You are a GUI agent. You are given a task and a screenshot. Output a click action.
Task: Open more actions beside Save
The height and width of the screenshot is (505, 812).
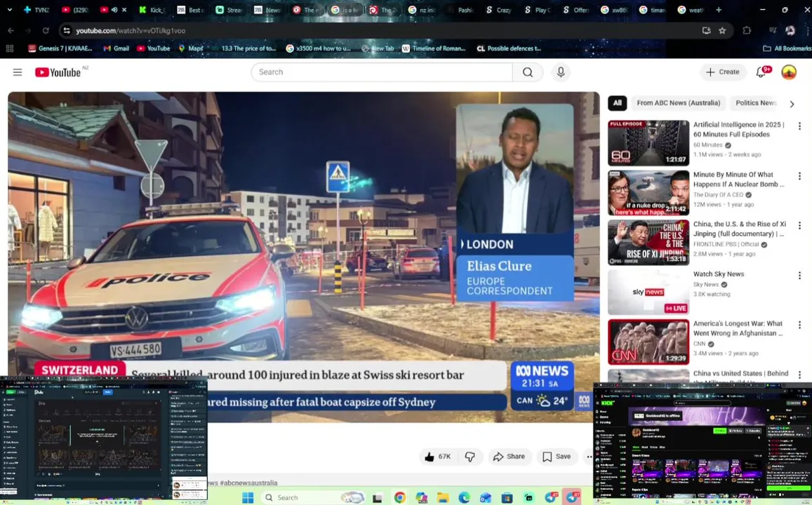pos(589,457)
